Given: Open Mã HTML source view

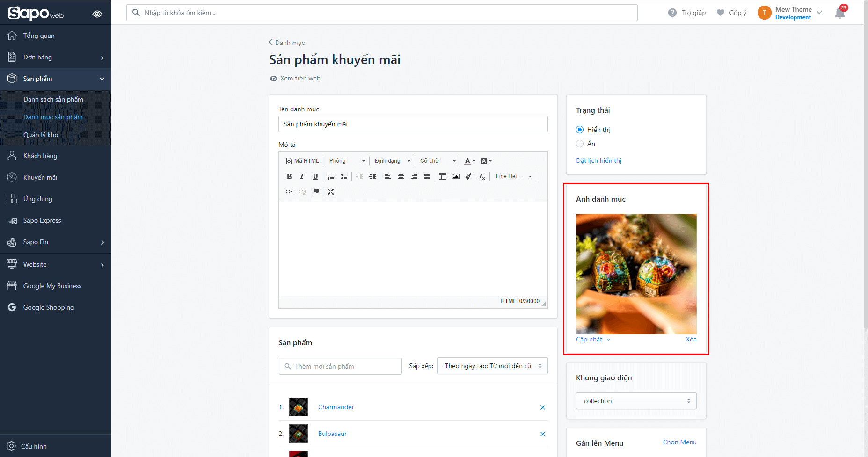Looking at the screenshot, I should pyautogui.click(x=302, y=161).
